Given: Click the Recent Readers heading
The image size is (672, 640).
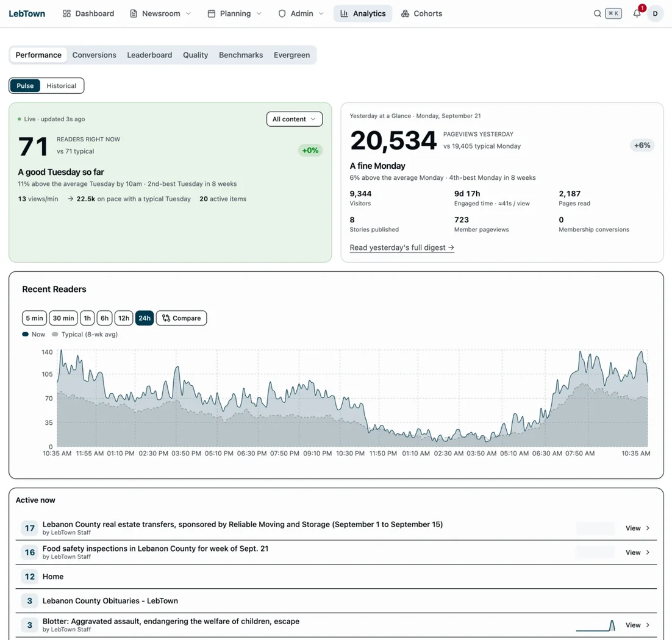Looking at the screenshot, I should click(x=54, y=289).
